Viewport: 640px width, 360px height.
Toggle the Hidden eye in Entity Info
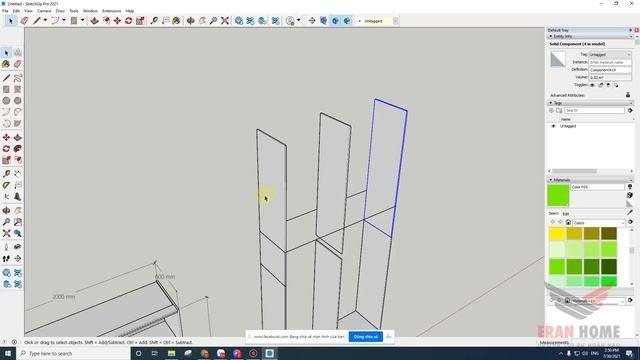coord(593,85)
